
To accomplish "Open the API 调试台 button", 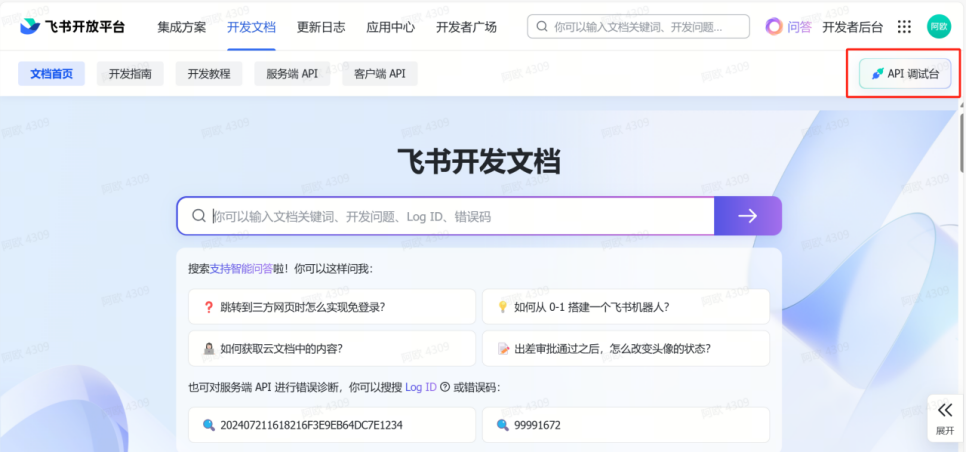I will point(904,74).
